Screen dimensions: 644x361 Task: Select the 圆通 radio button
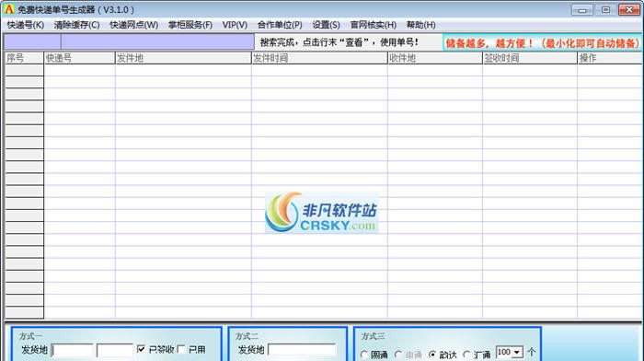pyautogui.click(x=364, y=354)
